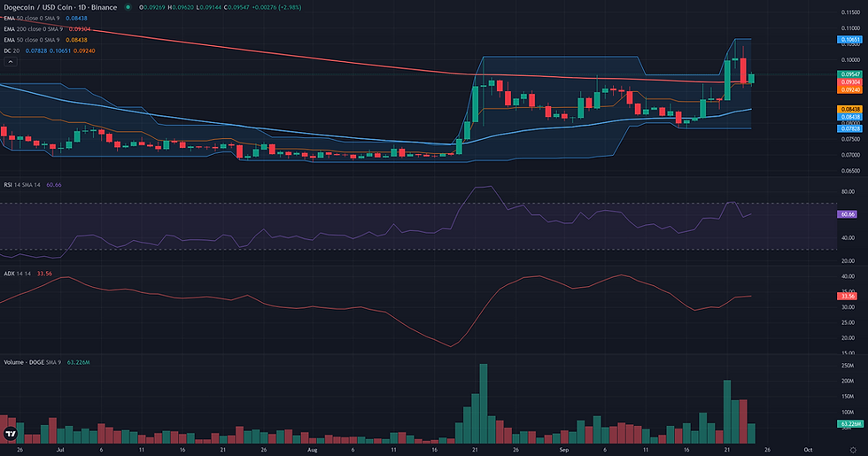Image resolution: width=868 pixels, height=456 pixels.
Task: Click the blue 0.08438 price axis label
Action: click(x=849, y=117)
